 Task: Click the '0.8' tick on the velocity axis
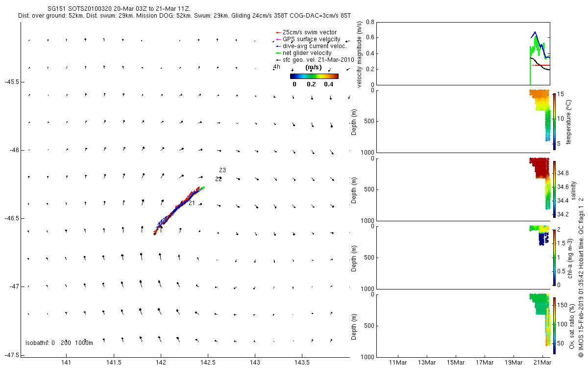coord(370,23)
